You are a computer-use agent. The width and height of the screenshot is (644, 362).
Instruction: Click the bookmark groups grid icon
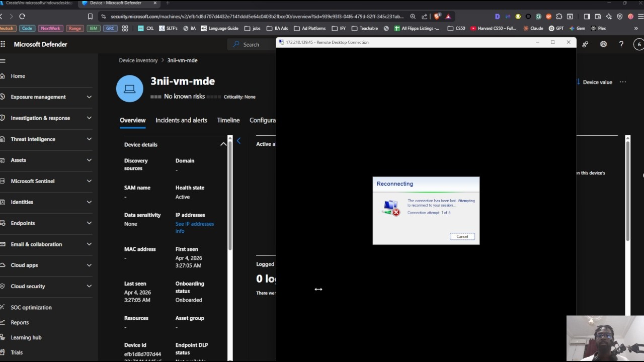coord(125,28)
